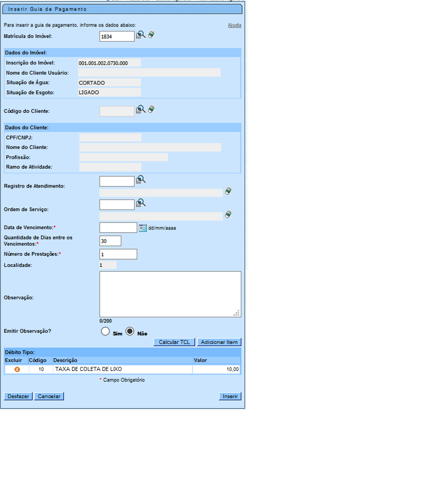Click the Cancelar button
The height and width of the screenshot is (496, 448).
(49, 396)
